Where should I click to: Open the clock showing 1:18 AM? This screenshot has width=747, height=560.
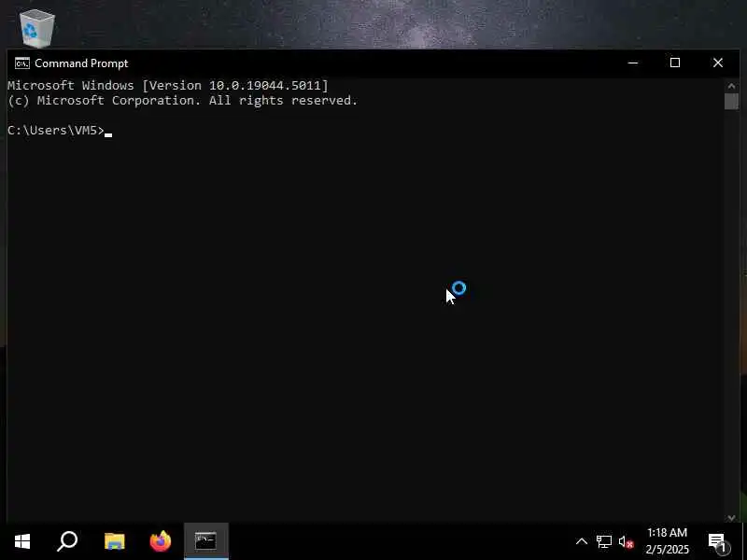point(667,541)
